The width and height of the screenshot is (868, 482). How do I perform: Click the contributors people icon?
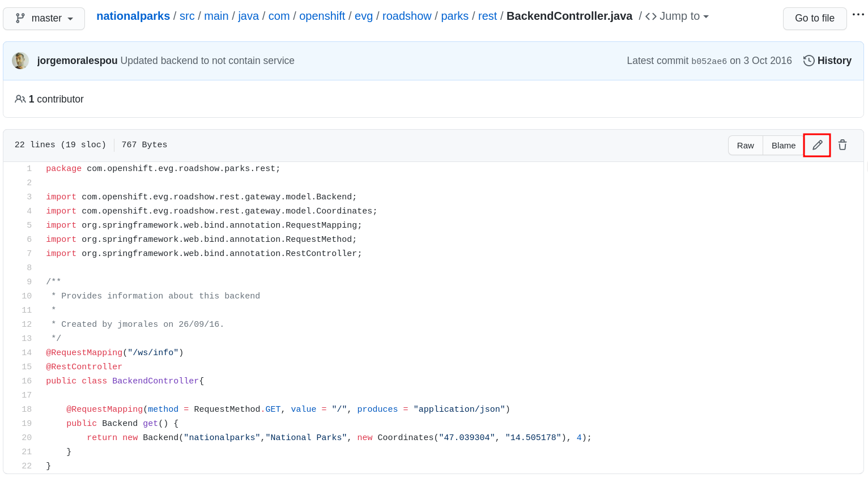[20, 99]
